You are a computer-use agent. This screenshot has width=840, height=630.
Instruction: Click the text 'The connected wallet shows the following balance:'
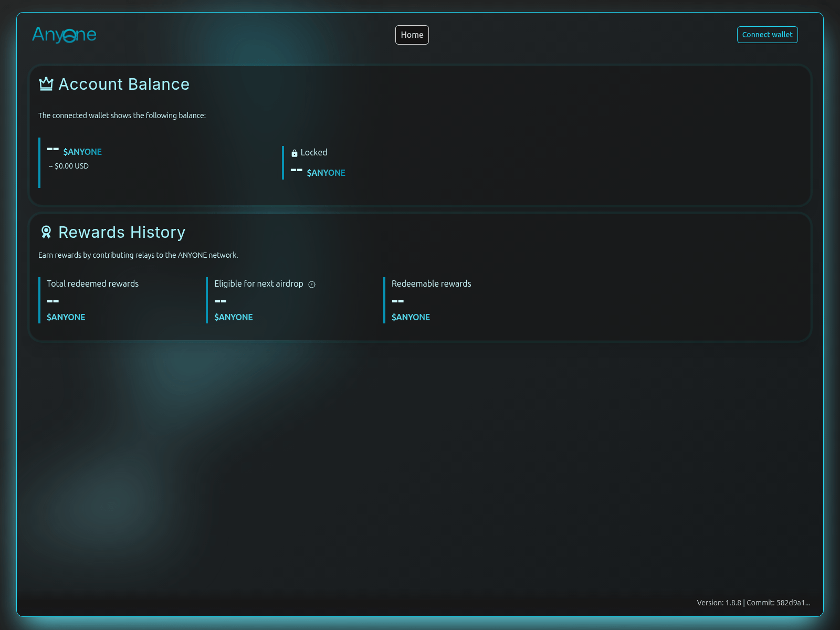click(122, 115)
